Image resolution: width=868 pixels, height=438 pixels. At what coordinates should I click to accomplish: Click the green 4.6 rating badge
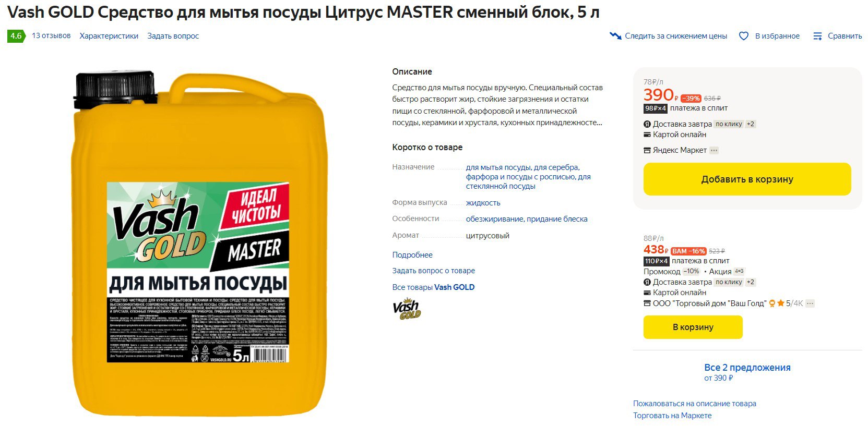[16, 36]
